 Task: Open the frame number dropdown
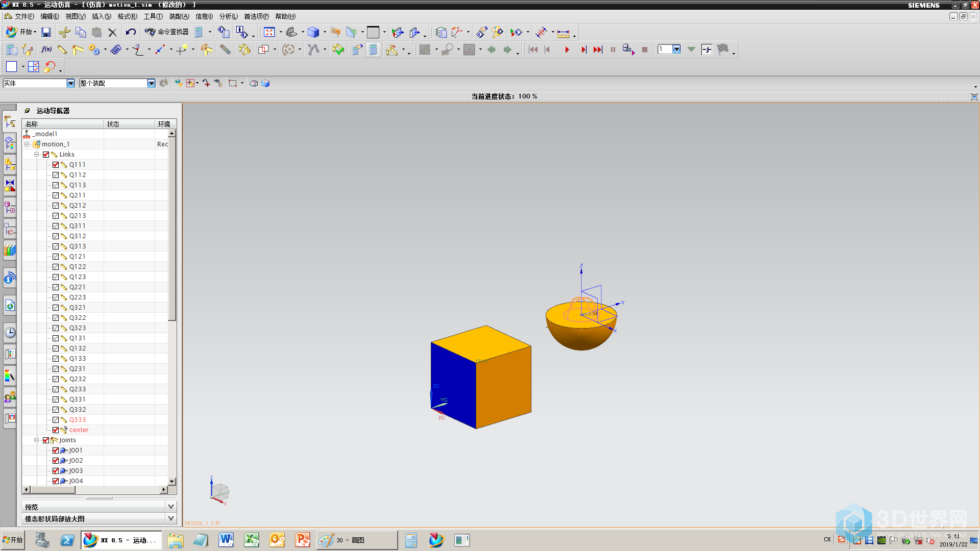(x=676, y=49)
